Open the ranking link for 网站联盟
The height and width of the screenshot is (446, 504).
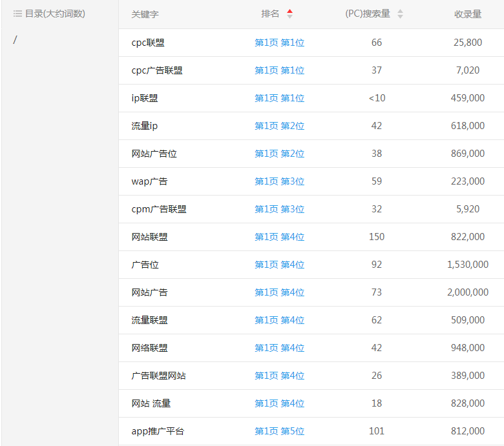tap(279, 237)
